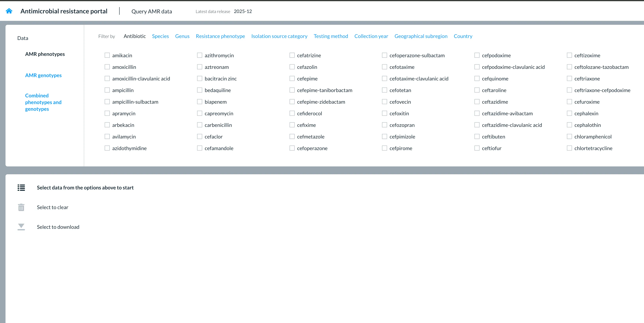Viewport: 644px width, 323px height.
Task: Check amoxicillin-clavulanic acid
Action: click(107, 78)
